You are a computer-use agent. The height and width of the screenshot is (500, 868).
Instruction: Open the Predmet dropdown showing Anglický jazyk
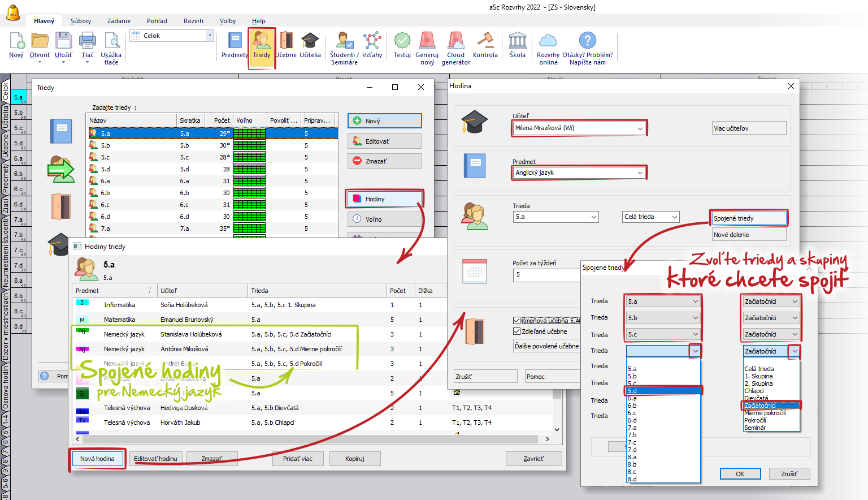tap(579, 173)
